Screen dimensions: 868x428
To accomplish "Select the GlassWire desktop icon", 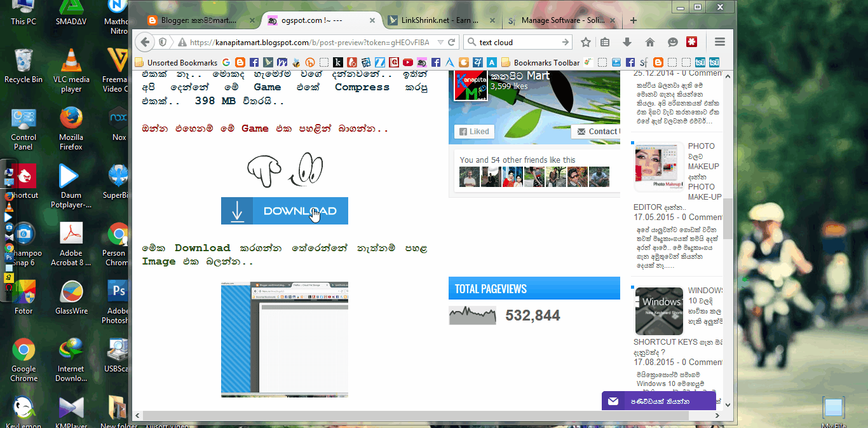I will [x=71, y=298].
